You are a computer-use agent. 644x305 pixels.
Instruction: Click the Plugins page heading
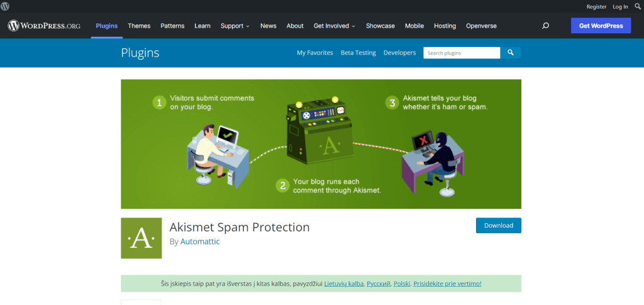(x=140, y=53)
